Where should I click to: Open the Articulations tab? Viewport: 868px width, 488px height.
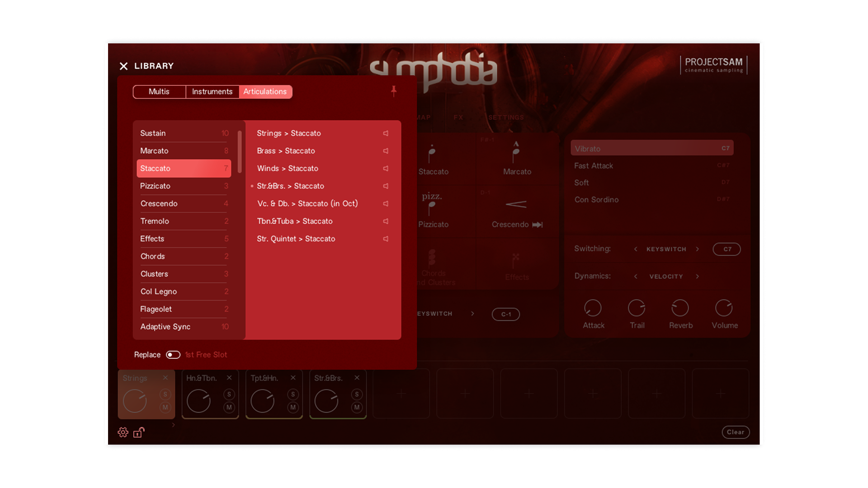point(265,92)
